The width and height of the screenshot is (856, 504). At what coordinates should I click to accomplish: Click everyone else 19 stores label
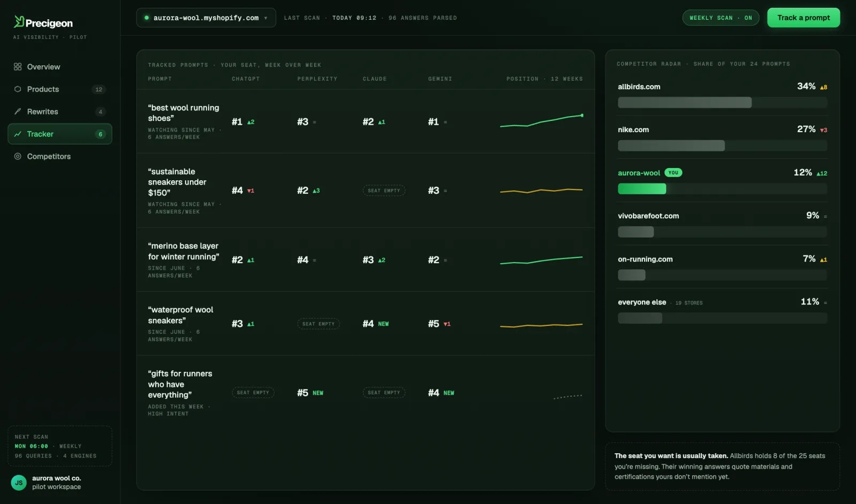660,302
